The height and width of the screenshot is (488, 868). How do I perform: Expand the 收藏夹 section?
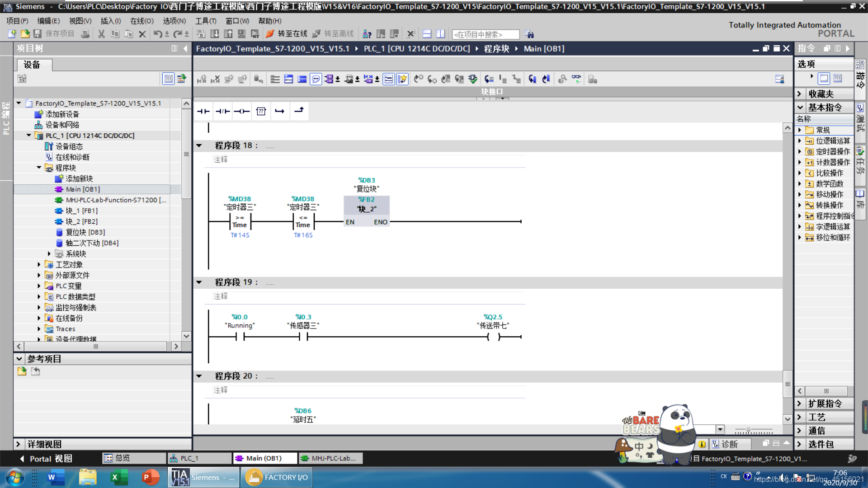point(800,94)
